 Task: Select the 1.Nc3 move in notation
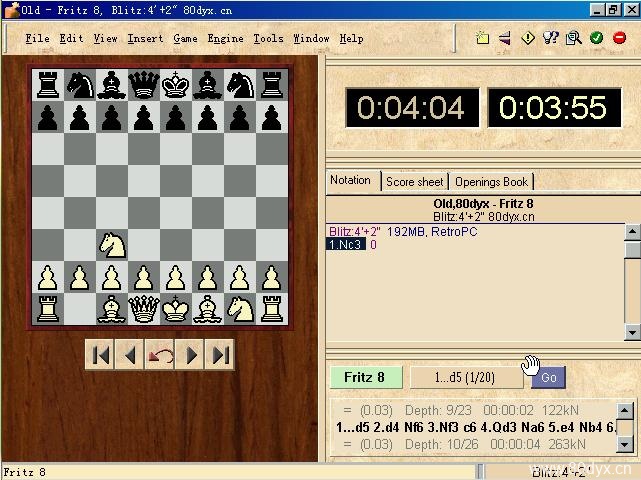[x=346, y=244]
